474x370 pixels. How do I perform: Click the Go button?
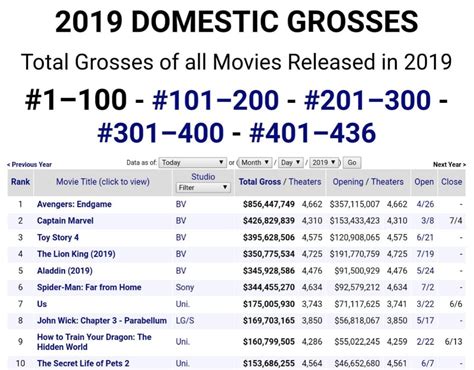(352, 163)
